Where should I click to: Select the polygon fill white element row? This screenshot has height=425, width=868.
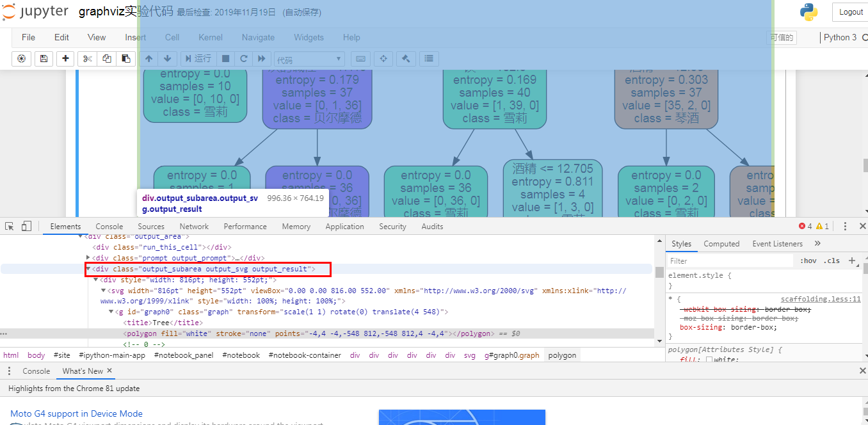[327, 333]
